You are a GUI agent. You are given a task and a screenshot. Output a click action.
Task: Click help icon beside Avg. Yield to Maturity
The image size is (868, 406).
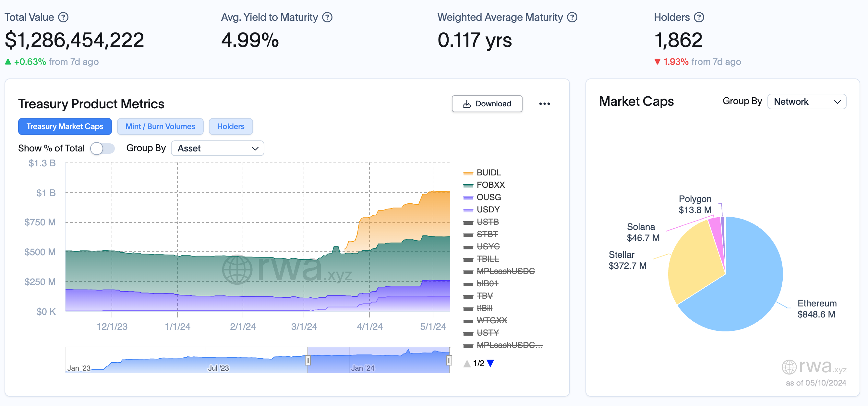327,17
